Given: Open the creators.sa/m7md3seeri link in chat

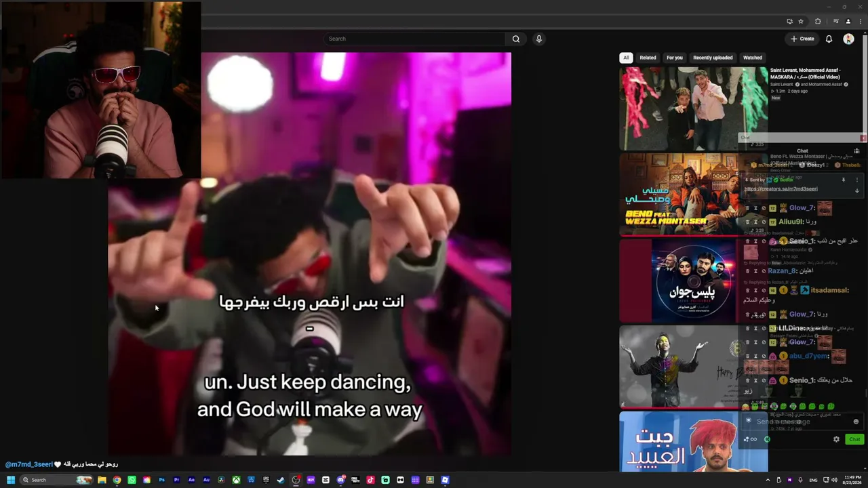Looking at the screenshot, I should (781, 189).
